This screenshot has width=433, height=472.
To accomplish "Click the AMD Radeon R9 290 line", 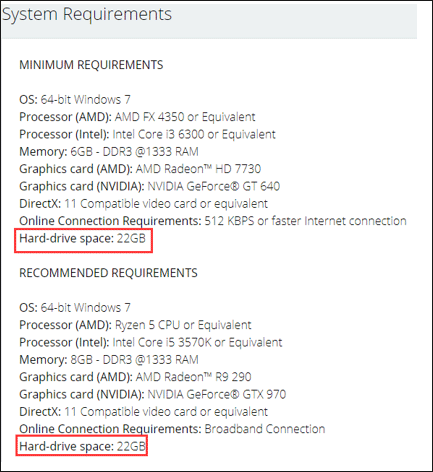I will pos(135,377).
